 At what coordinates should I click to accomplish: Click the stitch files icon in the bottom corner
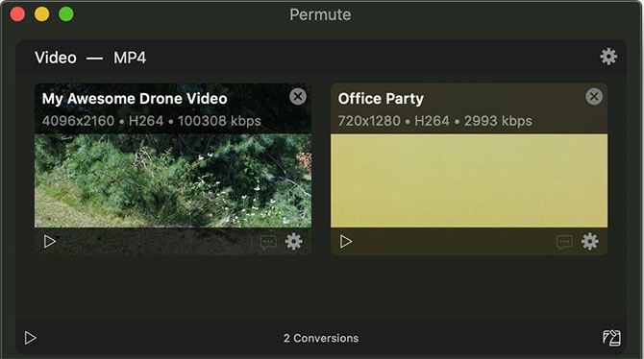pos(611,338)
